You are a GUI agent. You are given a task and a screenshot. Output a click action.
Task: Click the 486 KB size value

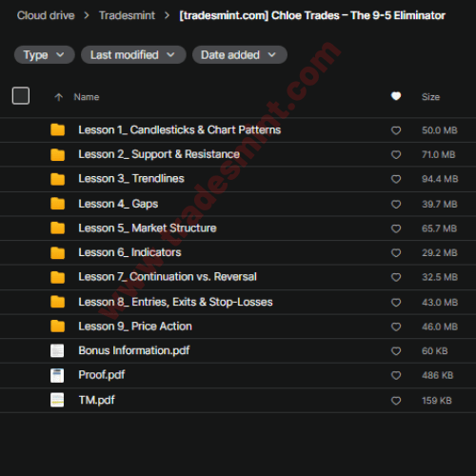437,375
